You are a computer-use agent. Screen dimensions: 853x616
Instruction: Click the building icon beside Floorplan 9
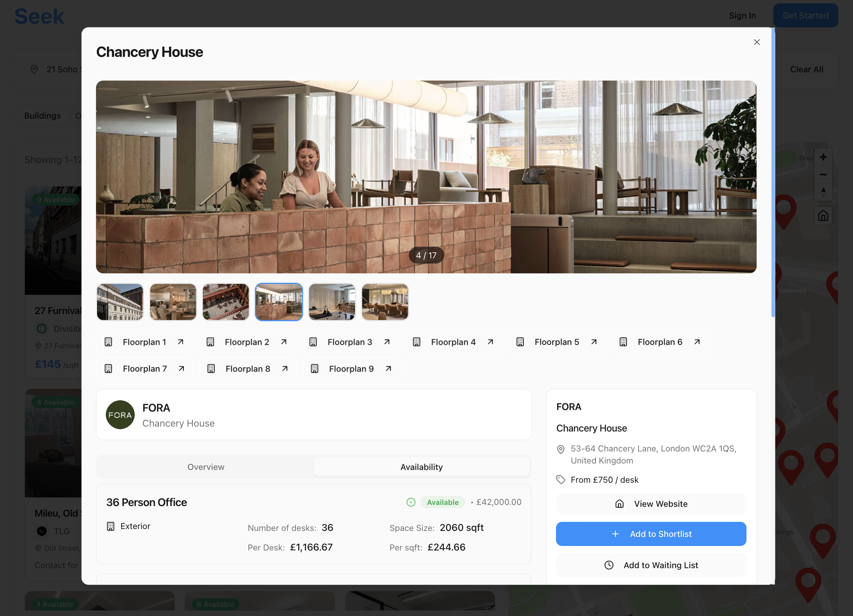pos(315,369)
